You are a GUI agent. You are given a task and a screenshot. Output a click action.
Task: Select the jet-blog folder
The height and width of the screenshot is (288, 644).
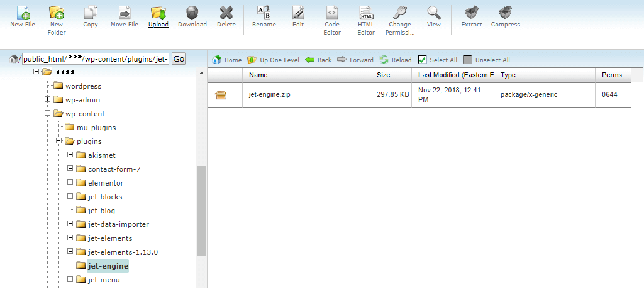(101, 211)
